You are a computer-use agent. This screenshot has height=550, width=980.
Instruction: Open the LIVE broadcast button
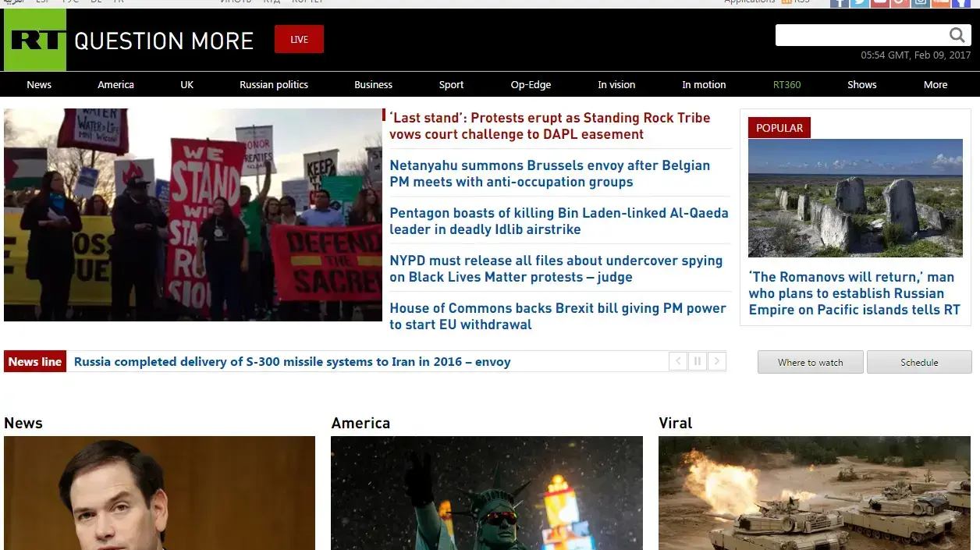[x=299, y=39]
